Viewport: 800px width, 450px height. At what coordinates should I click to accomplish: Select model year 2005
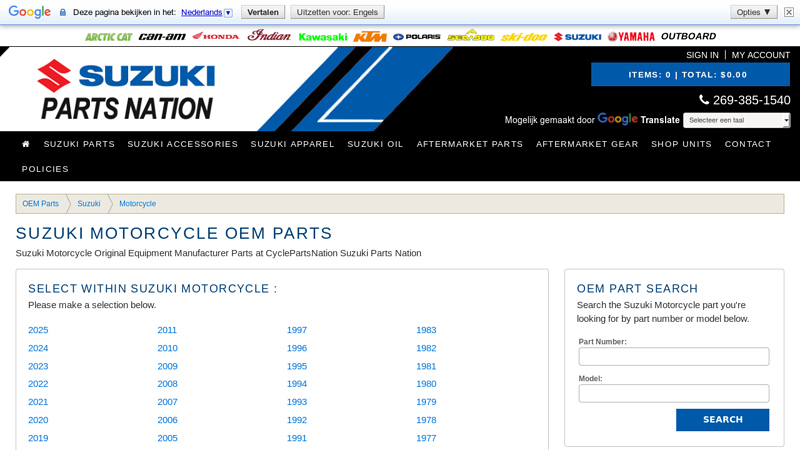tap(167, 438)
